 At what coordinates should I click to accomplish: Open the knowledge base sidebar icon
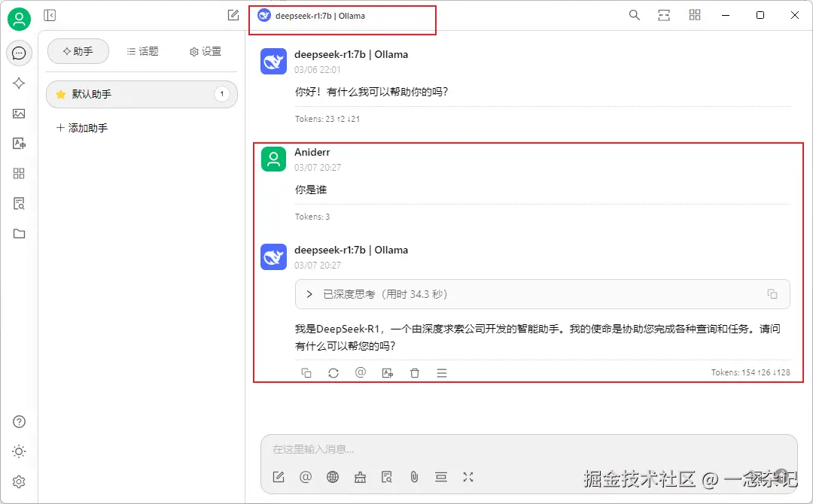pyautogui.click(x=19, y=204)
